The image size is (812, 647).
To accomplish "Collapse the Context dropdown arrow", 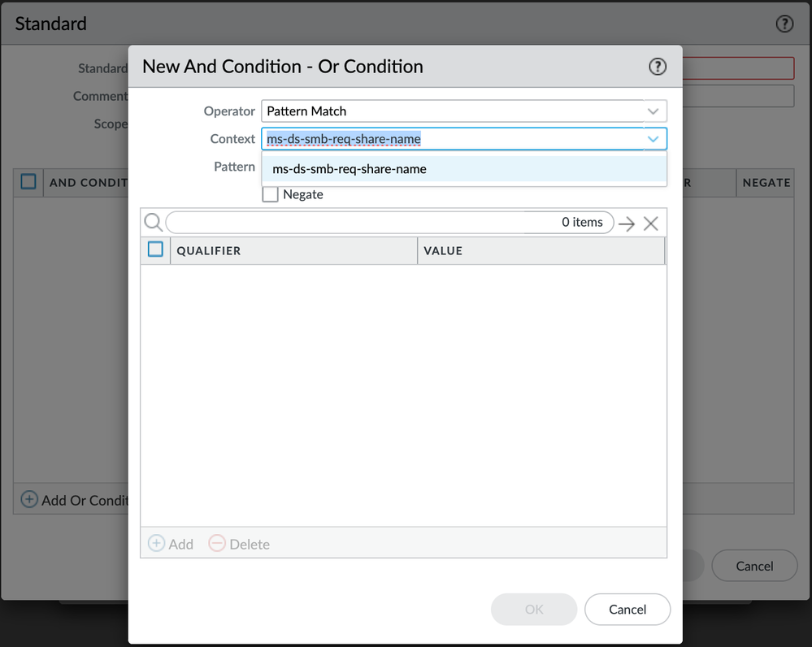I will [x=653, y=139].
